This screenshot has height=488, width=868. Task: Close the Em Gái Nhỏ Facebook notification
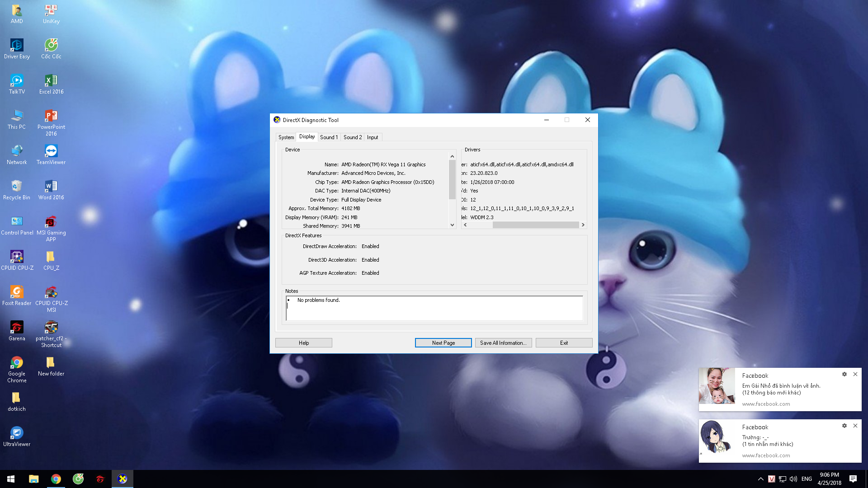pos(855,374)
